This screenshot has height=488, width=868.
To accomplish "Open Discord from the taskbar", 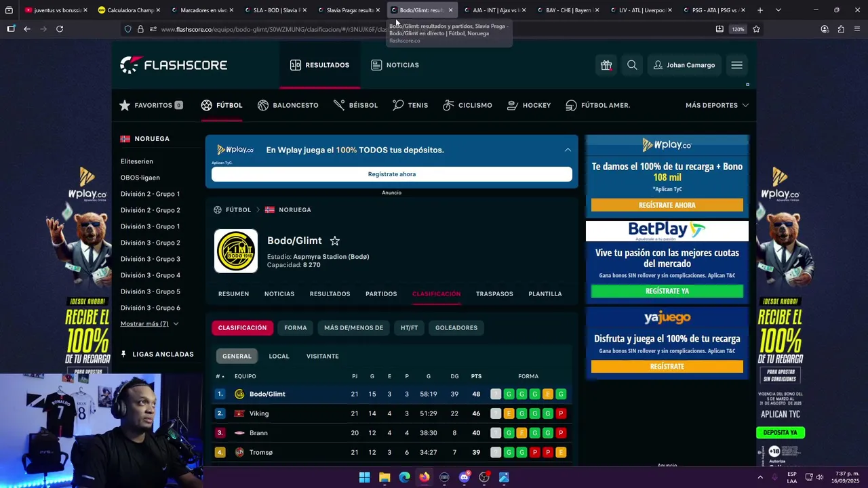I will (x=464, y=477).
